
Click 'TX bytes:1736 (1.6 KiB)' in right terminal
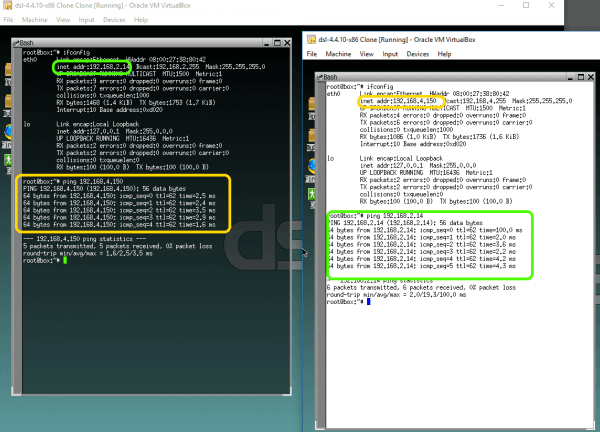(481, 137)
